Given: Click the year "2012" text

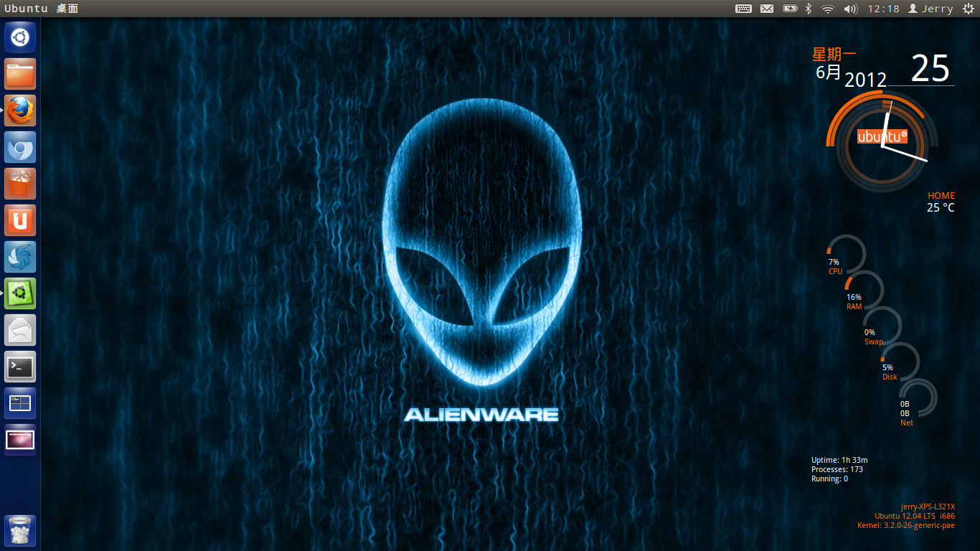Looking at the screenshot, I should (x=866, y=80).
